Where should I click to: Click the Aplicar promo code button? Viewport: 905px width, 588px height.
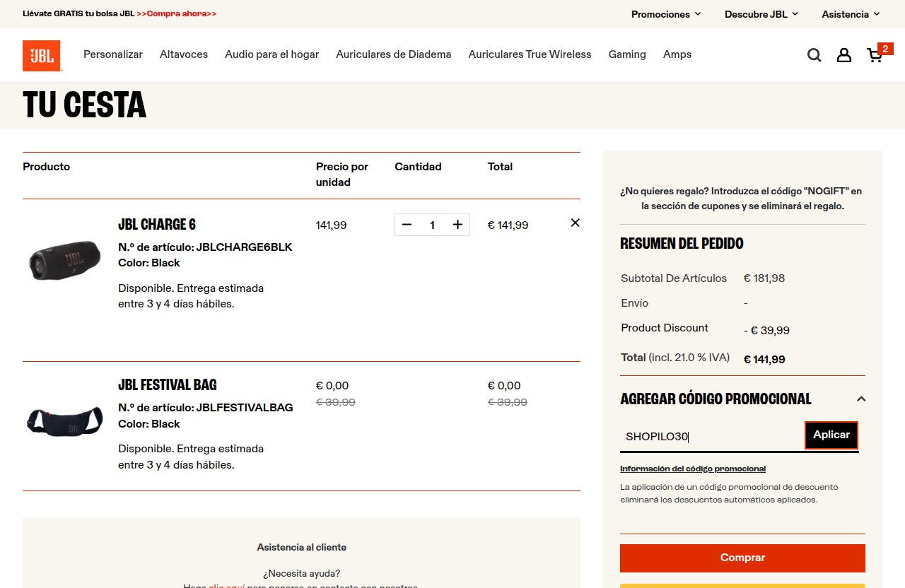(831, 435)
